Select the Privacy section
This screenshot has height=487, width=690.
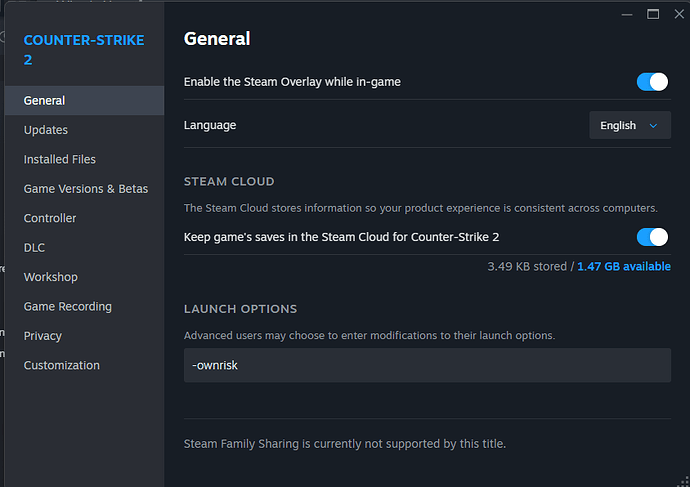click(x=43, y=336)
